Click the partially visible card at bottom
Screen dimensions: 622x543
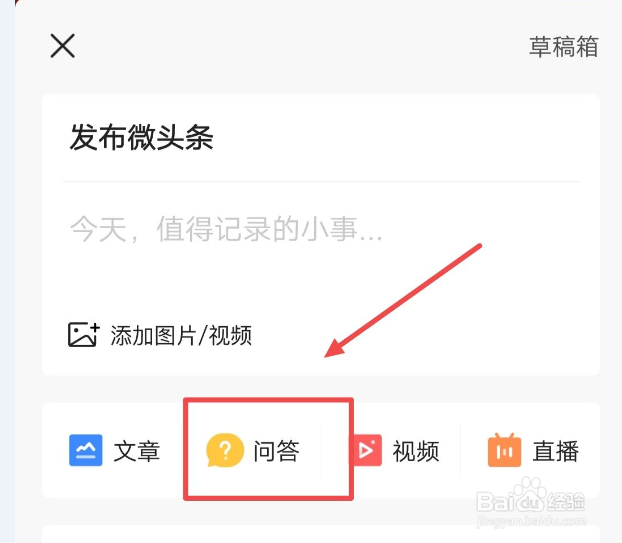[x=321, y=534]
